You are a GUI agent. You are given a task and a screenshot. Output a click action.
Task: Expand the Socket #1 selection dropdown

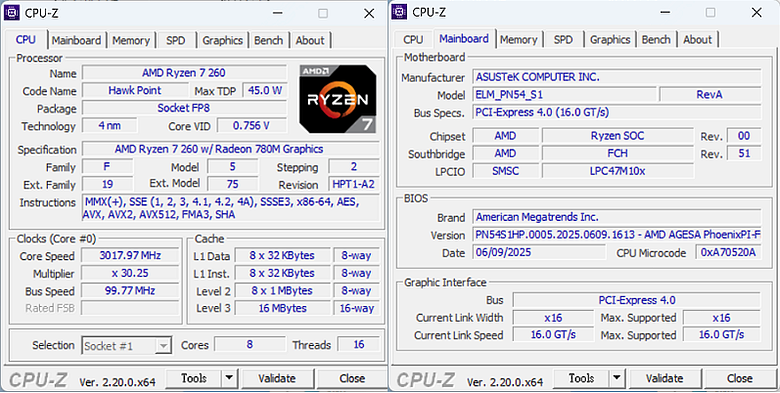(x=163, y=346)
